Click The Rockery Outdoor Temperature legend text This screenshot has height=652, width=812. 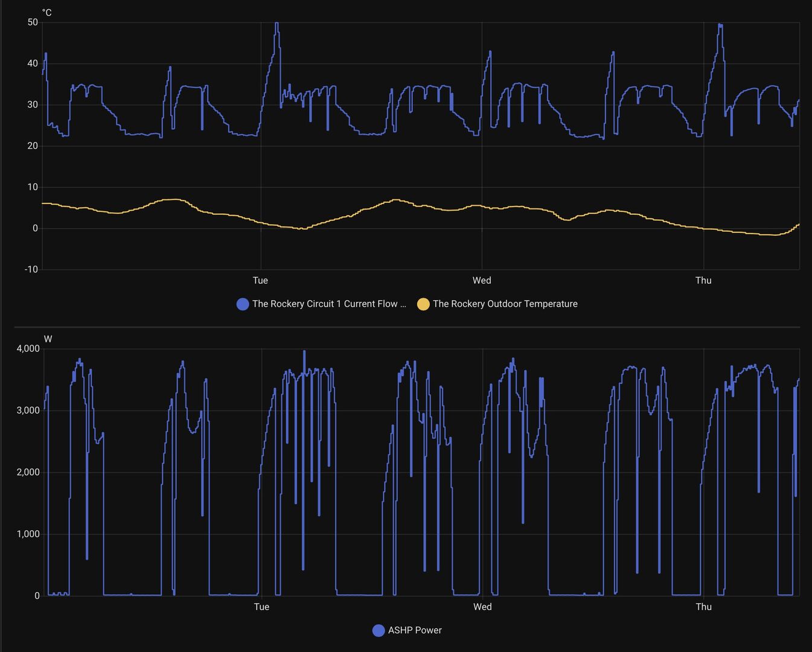(x=505, y=304)
